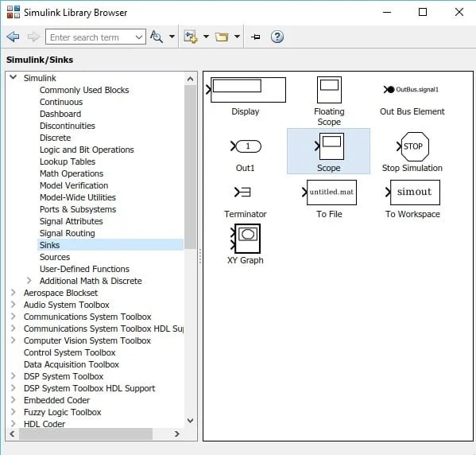
Task: Expand the Fuzzy Logic Toolbox node
Action: pos(13,411)
